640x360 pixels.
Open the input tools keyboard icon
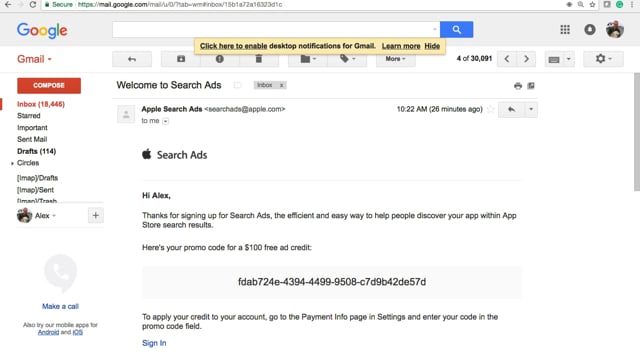(554, 60)
